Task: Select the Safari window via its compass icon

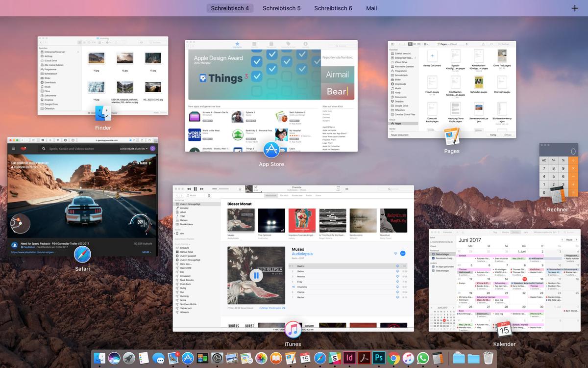Action: pyautogui.click(x=82, y=255)
